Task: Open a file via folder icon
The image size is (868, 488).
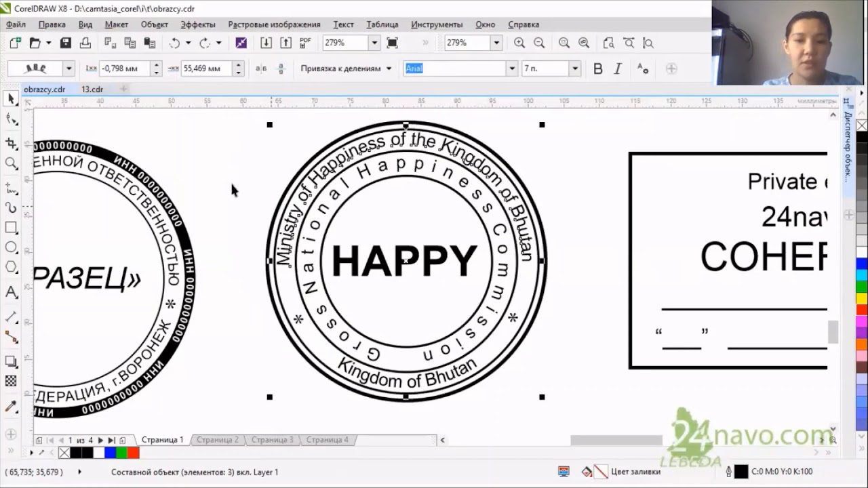Action: coord(35,43)
